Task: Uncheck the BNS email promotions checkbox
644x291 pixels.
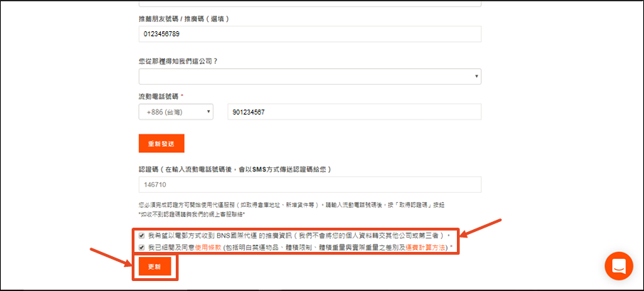Action: pos(142,235)
